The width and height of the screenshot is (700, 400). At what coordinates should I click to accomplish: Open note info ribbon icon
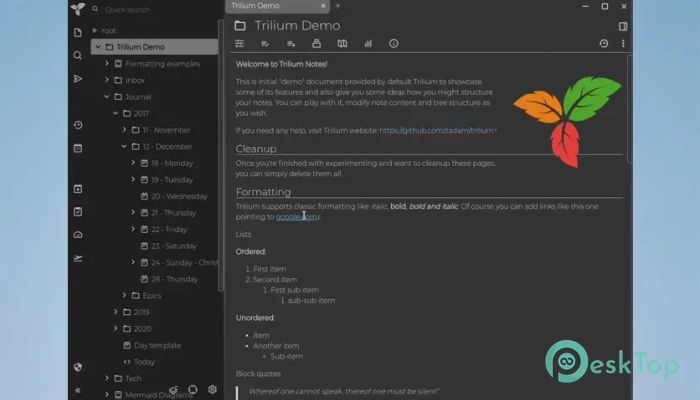[x=393, y=43]
